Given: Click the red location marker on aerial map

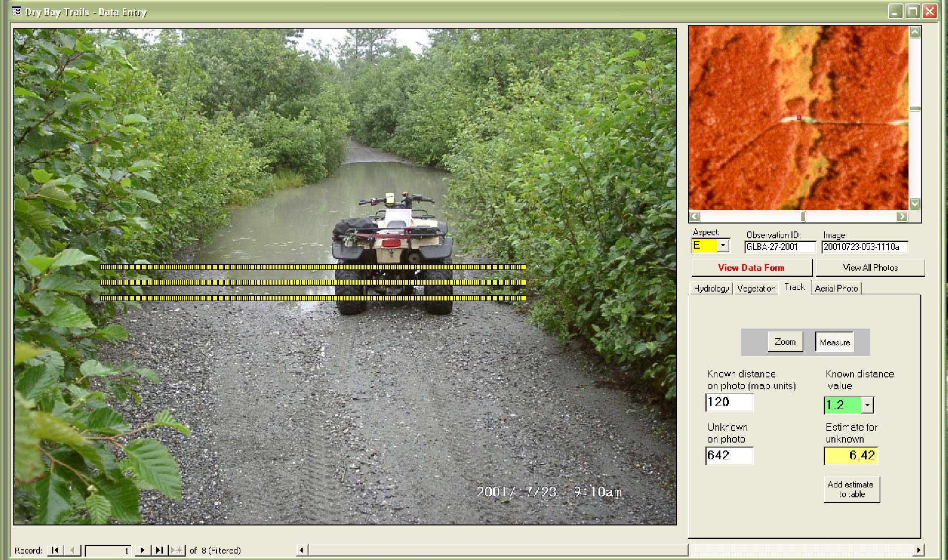Looking at the screenshot, I should (x=799, y=118).
